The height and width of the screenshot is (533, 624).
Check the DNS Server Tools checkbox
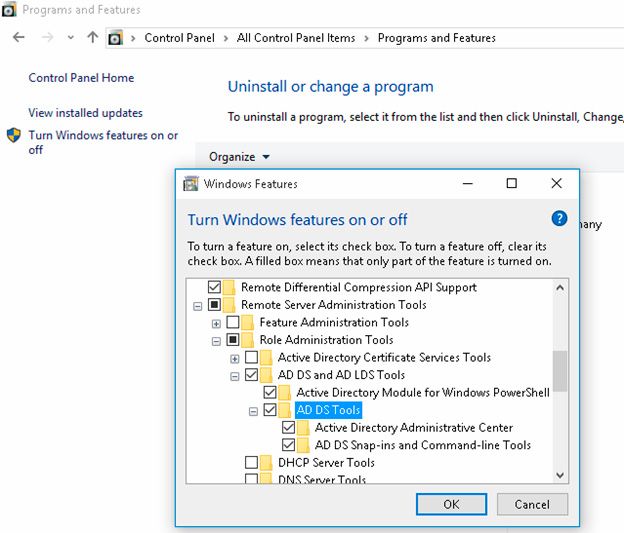252,478
